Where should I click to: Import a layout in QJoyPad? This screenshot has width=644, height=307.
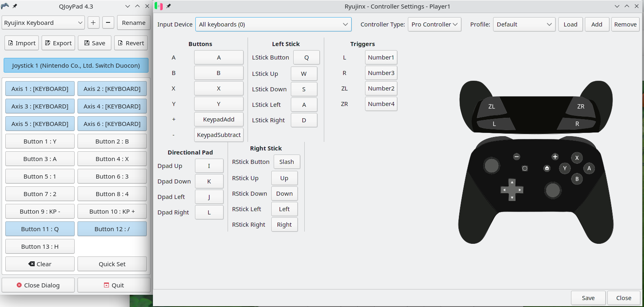tap(22, 43)
